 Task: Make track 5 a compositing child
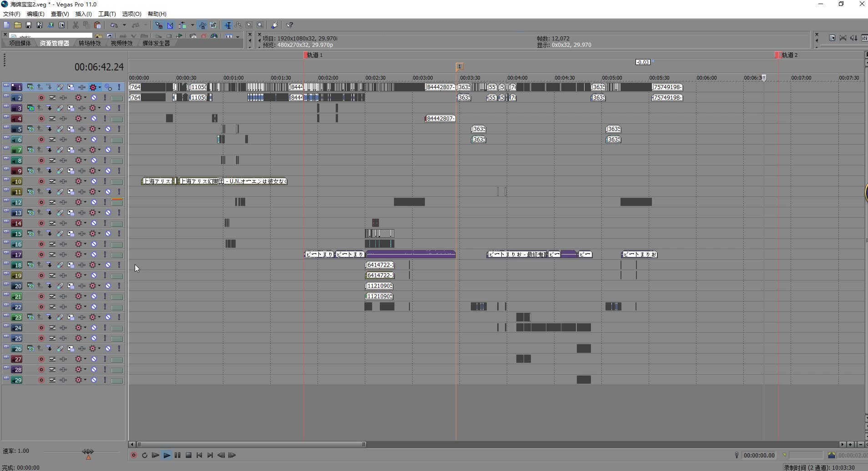(49, 129)
